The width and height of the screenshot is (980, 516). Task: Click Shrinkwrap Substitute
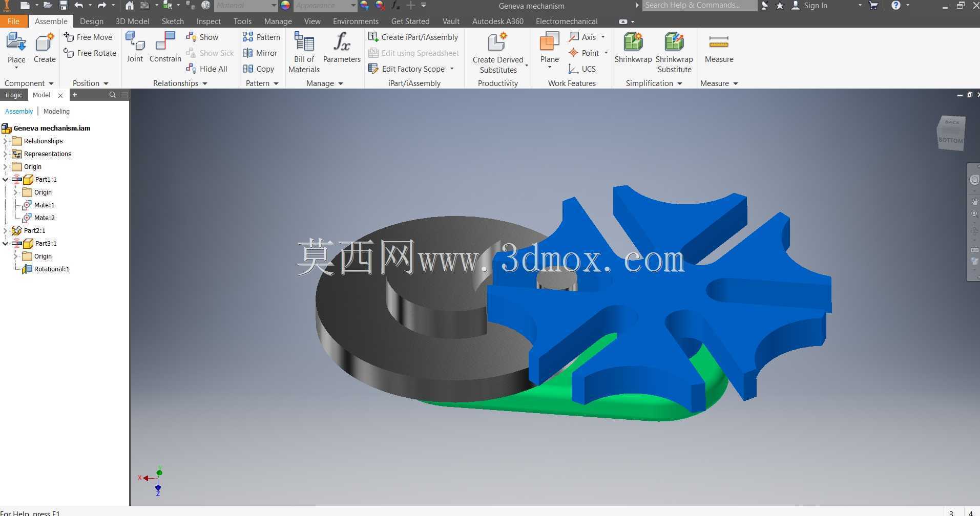click(x=674, y=52)
